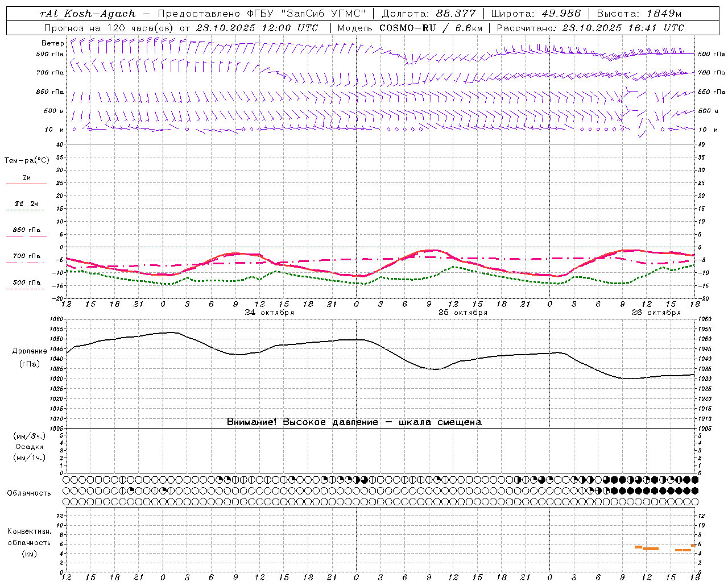Click the 'Тем-ра(°C)' temperature panel label
This screenshot has height=582, width=728.
point(27,161)
